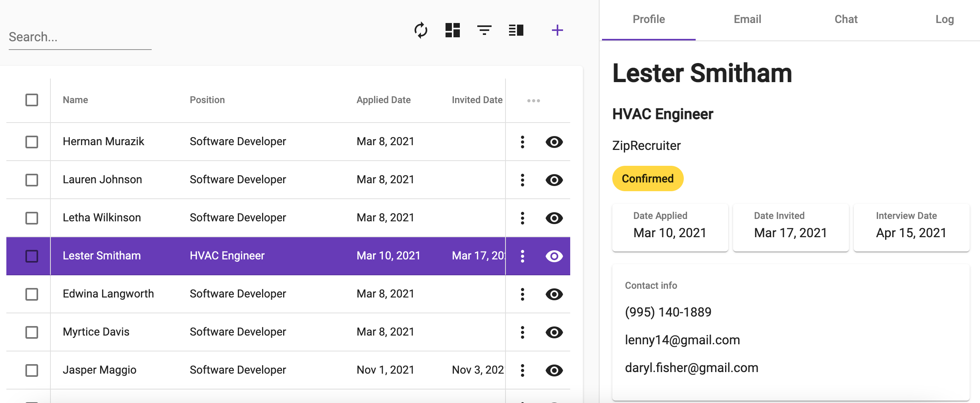Toggle the split panel view icon
Screen dimensions: 980x403
tap(516, 30)
